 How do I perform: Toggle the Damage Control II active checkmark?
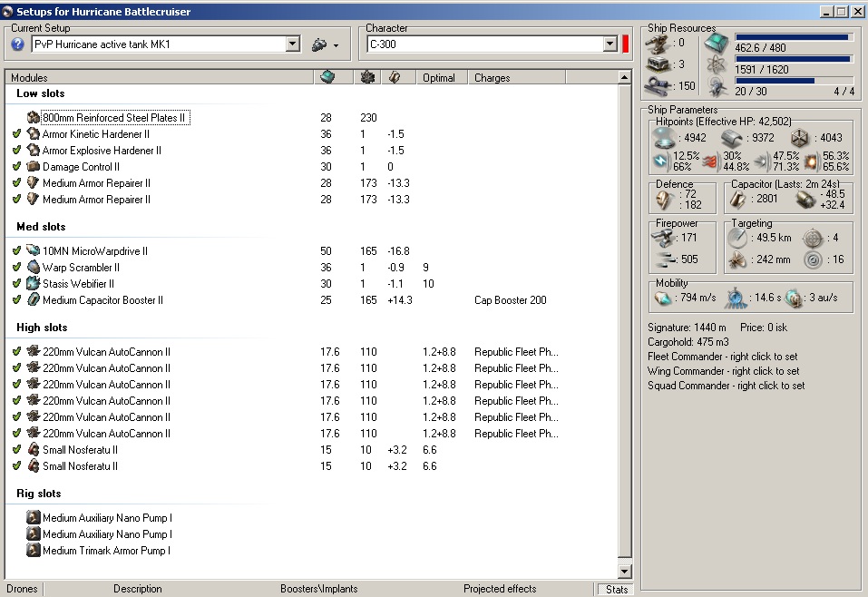16,167
